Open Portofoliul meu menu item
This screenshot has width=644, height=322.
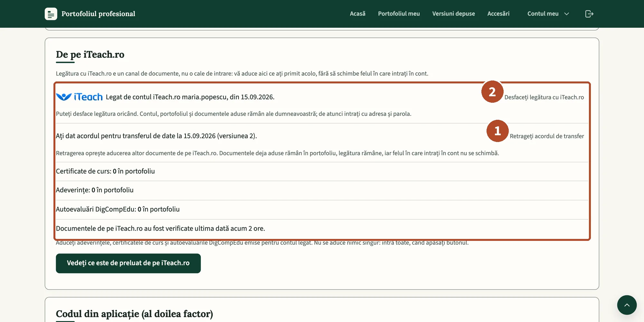(399, 14)
